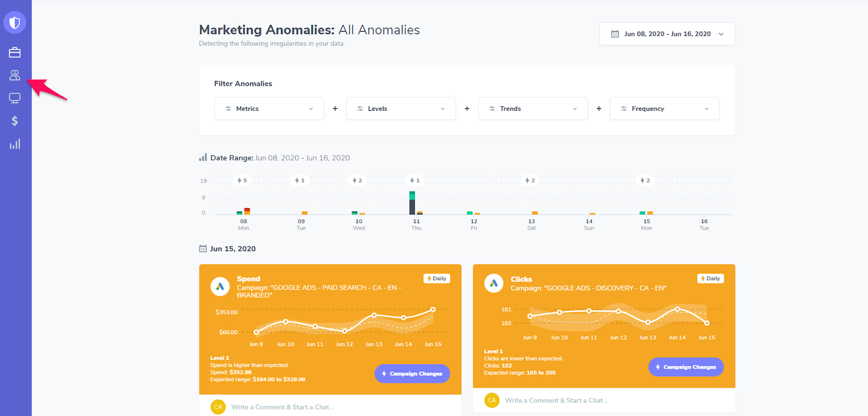Open the briefcase icon in sidebar
Screen dimensions: 868x416
[15, 53]
